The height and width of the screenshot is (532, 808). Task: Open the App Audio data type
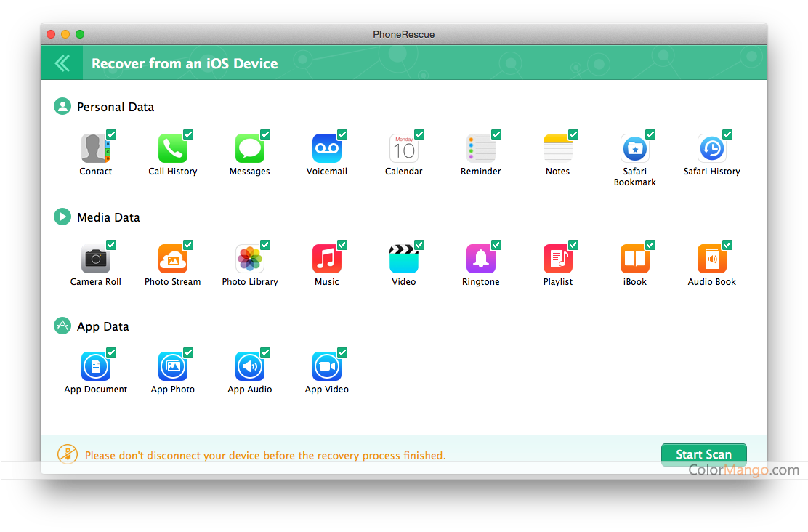pos(249,366)
